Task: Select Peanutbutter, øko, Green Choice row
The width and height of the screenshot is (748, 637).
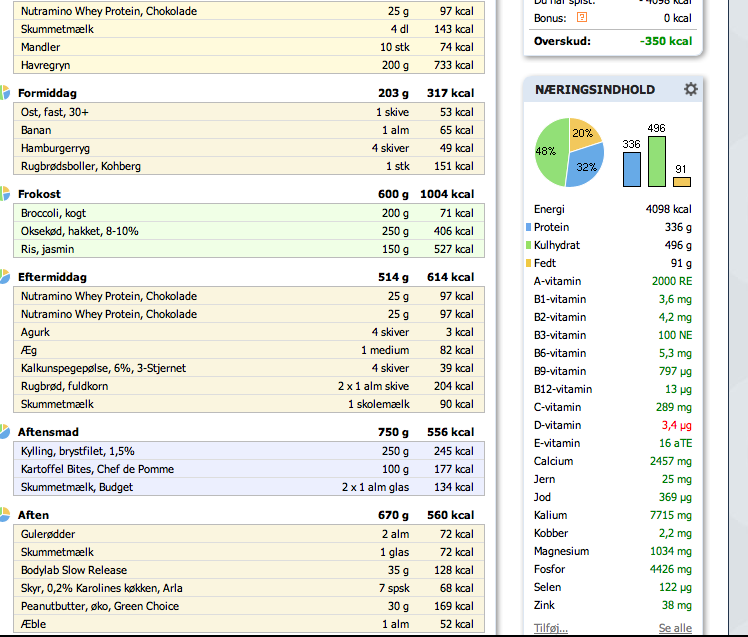Action: [249, 606]
